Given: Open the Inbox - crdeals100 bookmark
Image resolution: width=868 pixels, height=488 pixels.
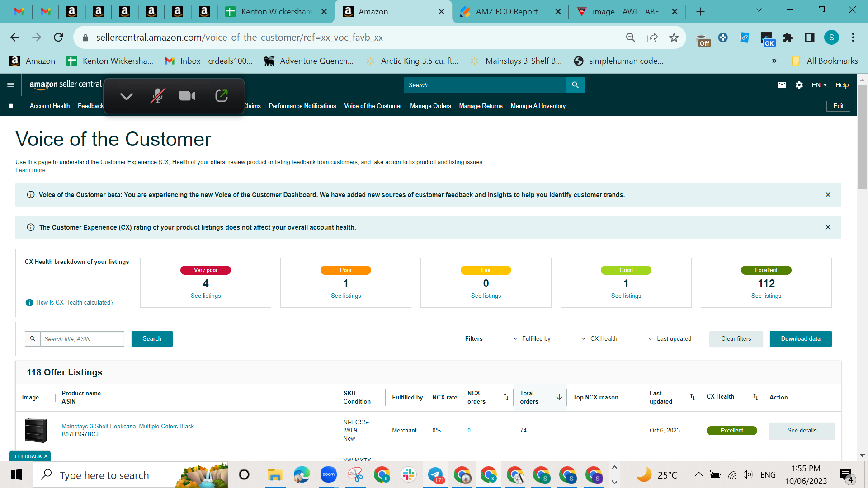Looking at the screenshot, I should pyautogui.click(x=208, y=61).
